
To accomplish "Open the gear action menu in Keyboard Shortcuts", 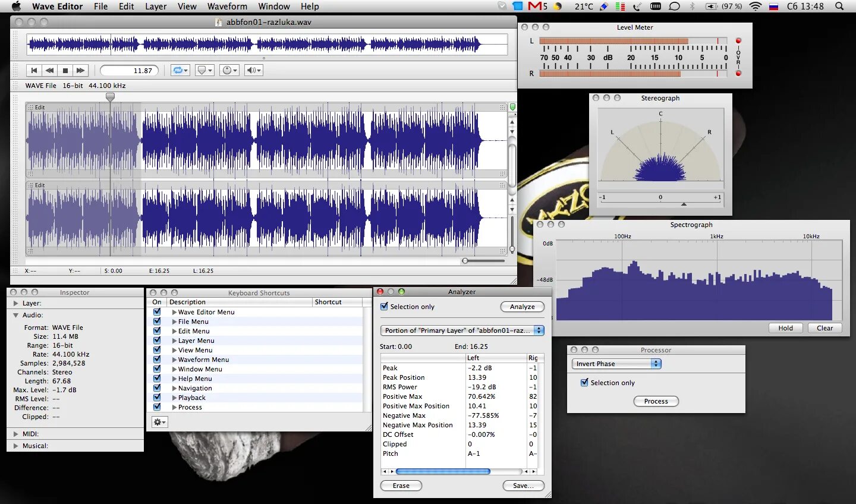I will (x=160, y=422).
